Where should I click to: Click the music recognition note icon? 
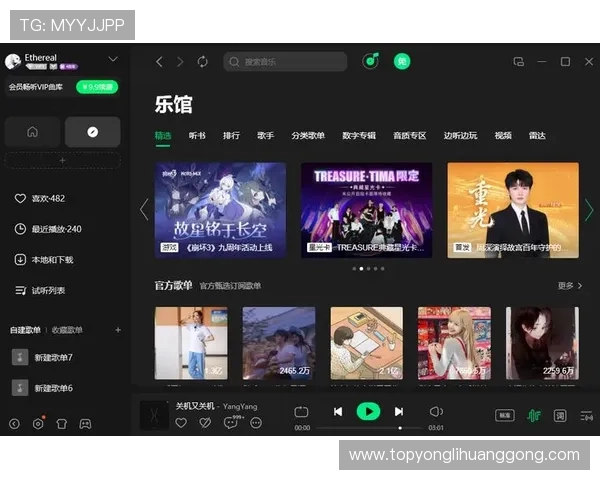pyautogui.click(x=370, y=61)
